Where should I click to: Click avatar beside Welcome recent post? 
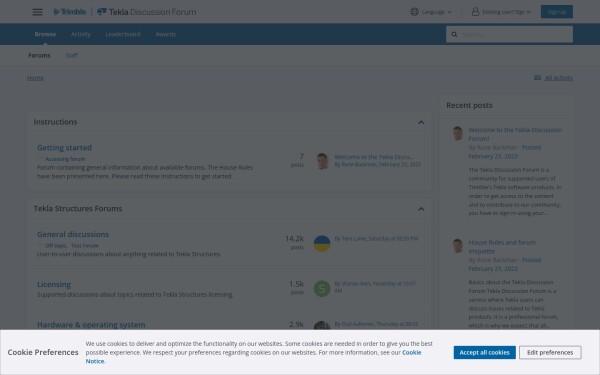coord(458,134)
